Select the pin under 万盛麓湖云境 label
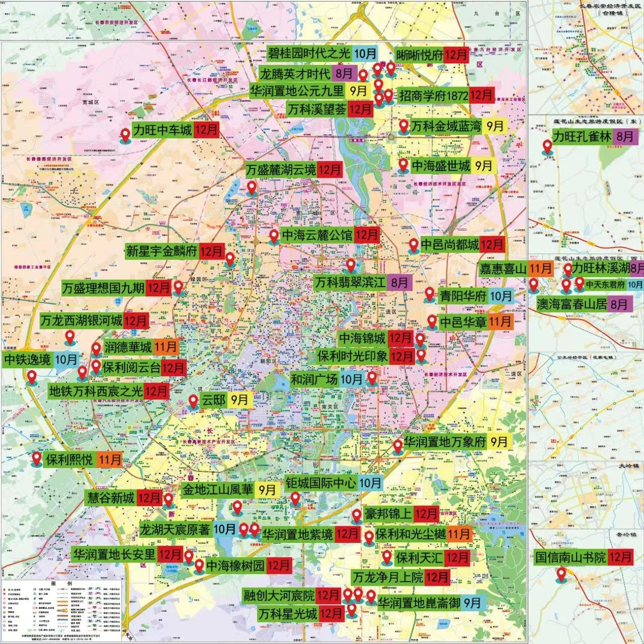 [x=252, y=189]
